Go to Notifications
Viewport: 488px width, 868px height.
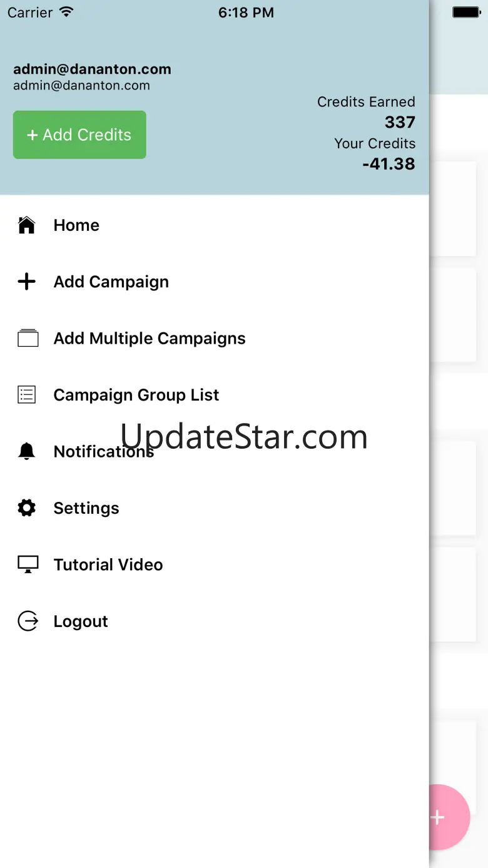(x=104, y=451)
